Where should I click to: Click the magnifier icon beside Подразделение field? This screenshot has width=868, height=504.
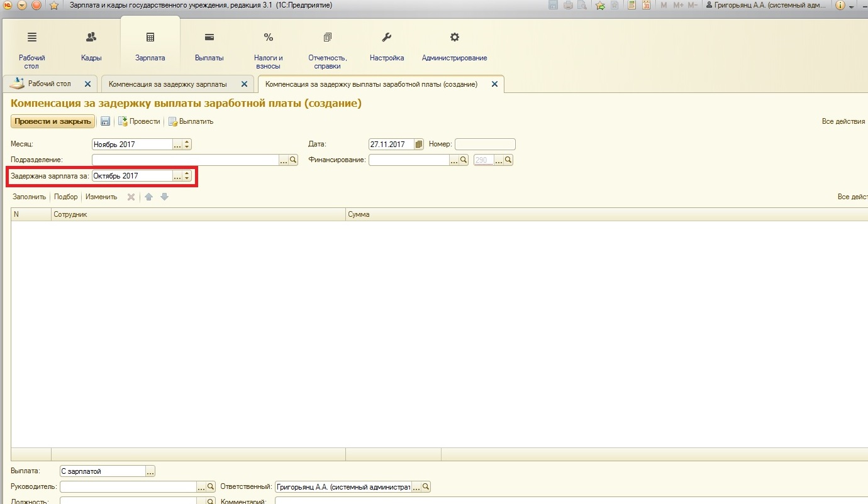[293, 160]
